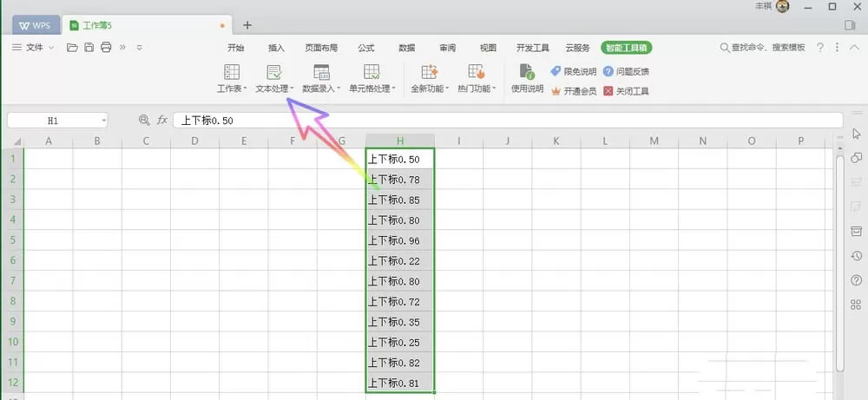Click the print icon in quick toolbar
This screenshot has height=400, width=868.
106,48
